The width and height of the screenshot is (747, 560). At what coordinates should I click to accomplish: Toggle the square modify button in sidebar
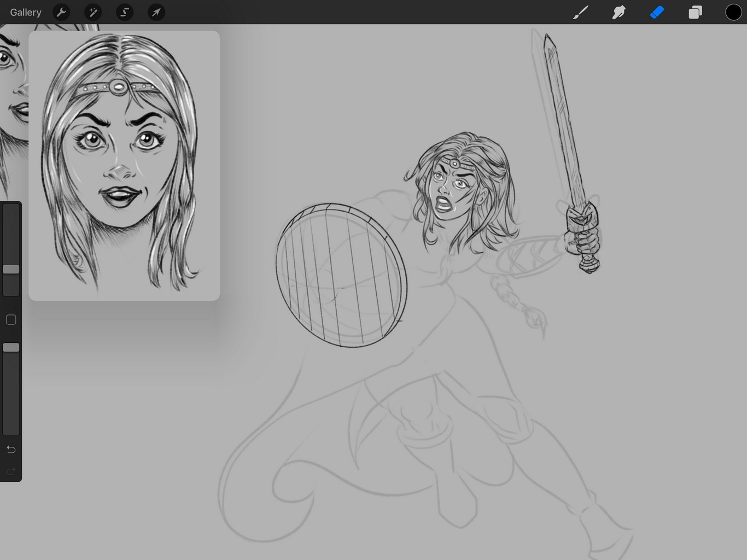[11, 319]
